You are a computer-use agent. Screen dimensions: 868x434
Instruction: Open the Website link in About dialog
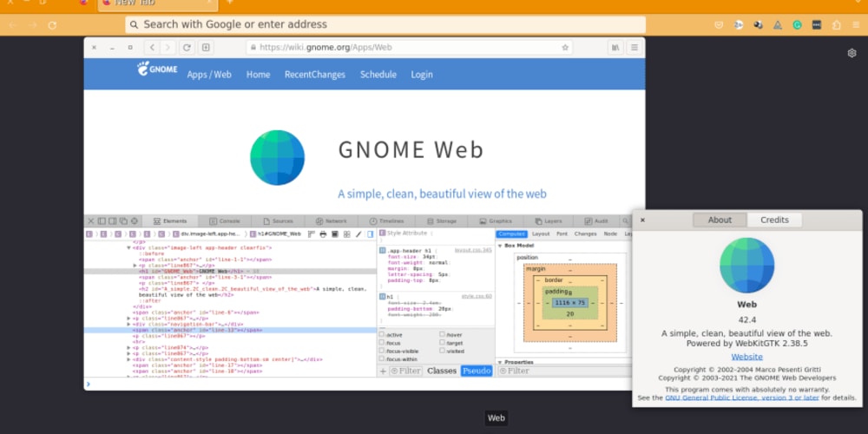tap(746, 357)
